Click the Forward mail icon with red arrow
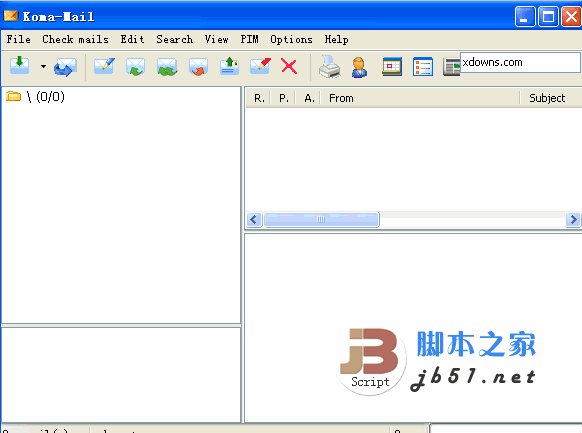Image resolution: width=582 pixels, height=433 pixels. pyautogui.click(x=198, y=67)
